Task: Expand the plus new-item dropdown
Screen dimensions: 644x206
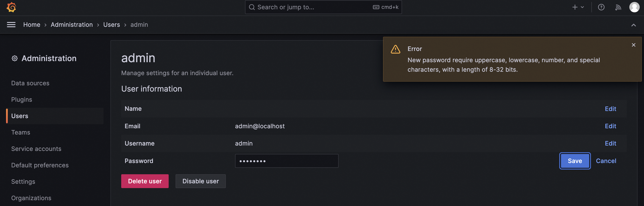Action: 578,7
